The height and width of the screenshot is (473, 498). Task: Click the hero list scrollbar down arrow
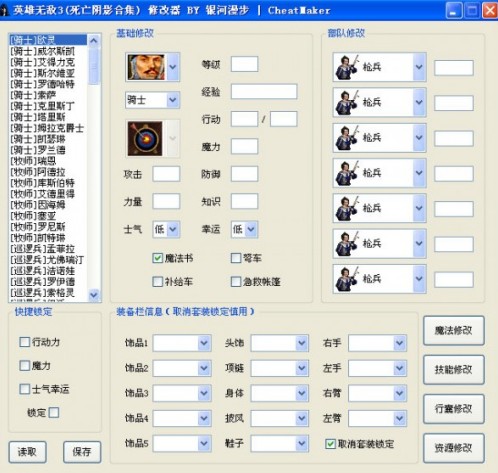coord(94,295)
